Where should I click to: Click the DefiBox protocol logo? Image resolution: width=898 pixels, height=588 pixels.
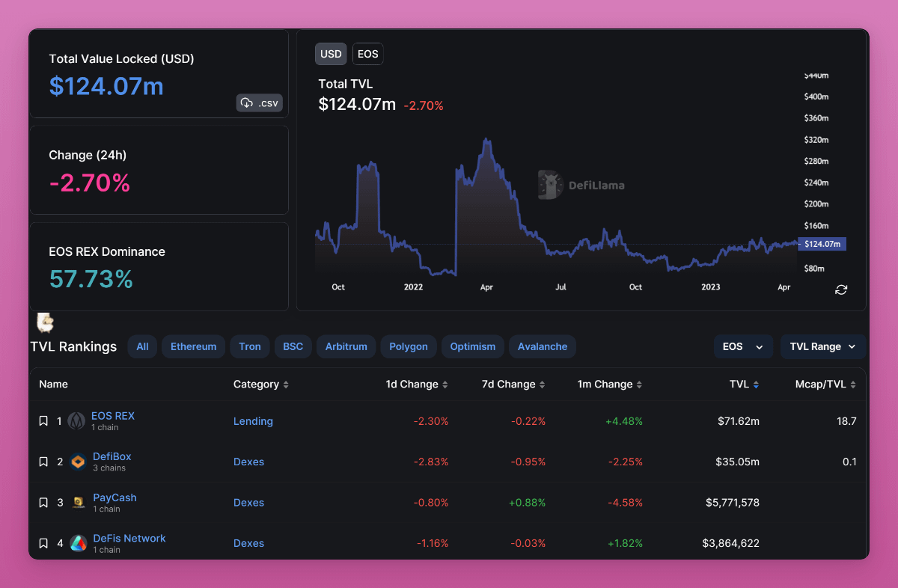click(x=78, y=462)
